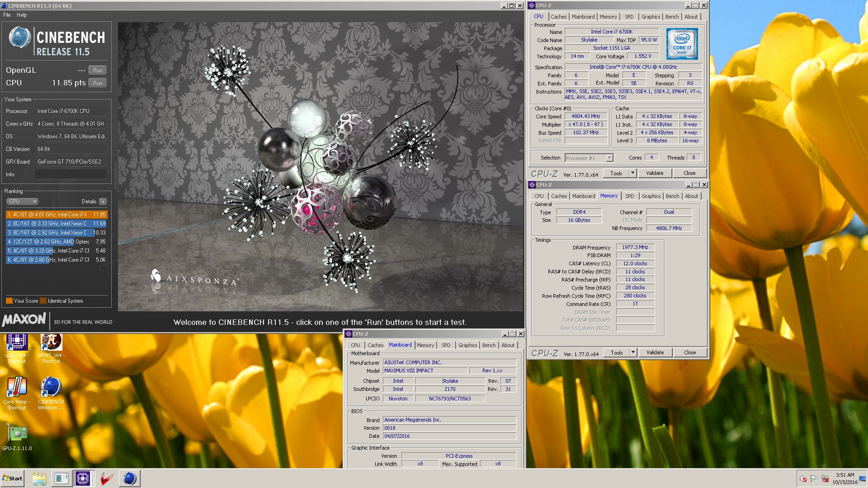Click Tools button in top CPU-Z window
Viewport: 868px width, 488px height.
click(616, 173)
